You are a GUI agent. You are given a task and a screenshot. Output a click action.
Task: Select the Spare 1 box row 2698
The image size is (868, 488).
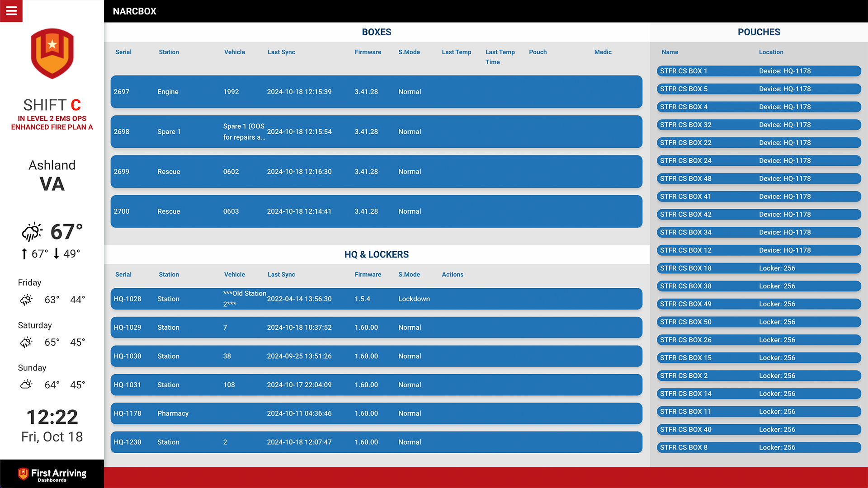point(376,131)
